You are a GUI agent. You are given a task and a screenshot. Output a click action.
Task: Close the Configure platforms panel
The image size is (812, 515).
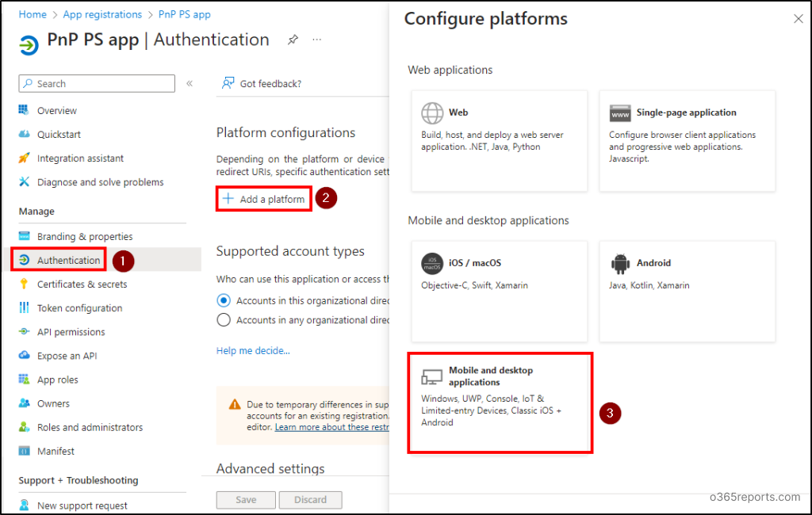point(798,19)
